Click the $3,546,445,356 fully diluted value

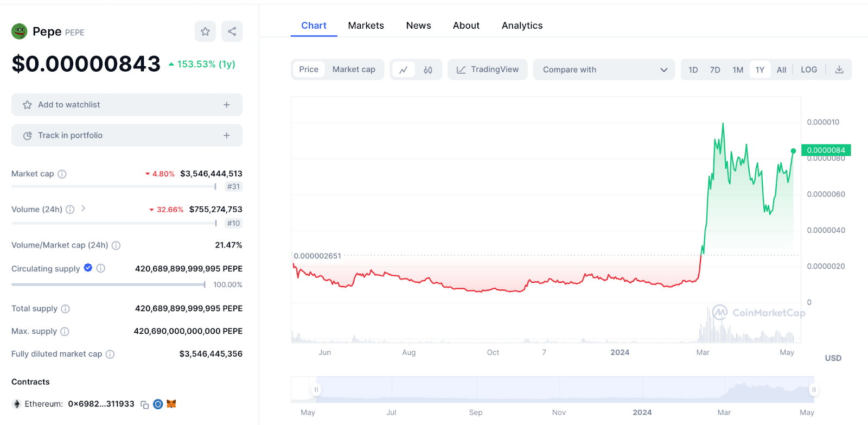pos(211,354)
